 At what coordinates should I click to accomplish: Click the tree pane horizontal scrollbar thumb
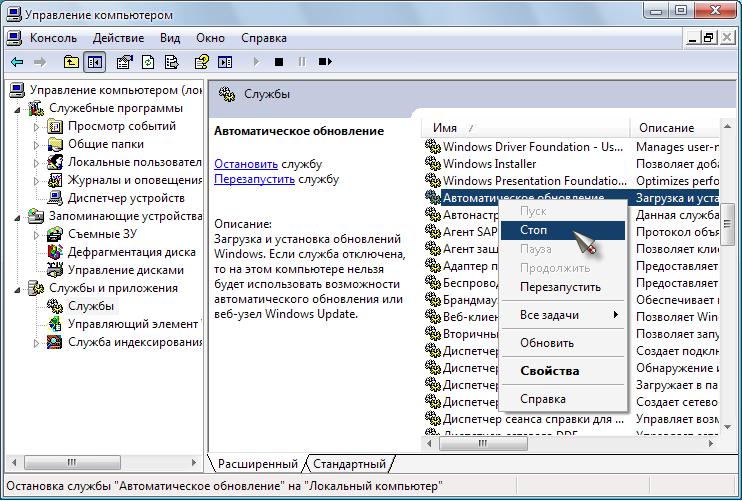[72, 462]
